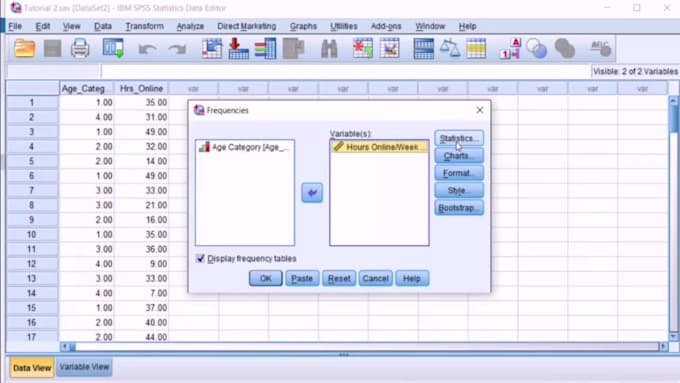This screenshot has width=680, height=383.
Task: Click the Open data document folder icon
Action: point(24,48)
